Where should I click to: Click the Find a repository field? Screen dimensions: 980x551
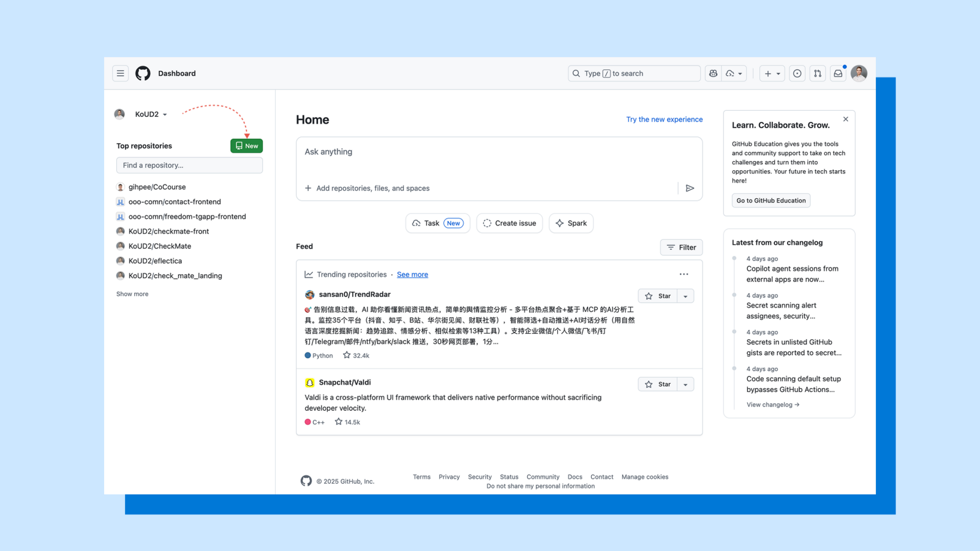coord(189,165)
